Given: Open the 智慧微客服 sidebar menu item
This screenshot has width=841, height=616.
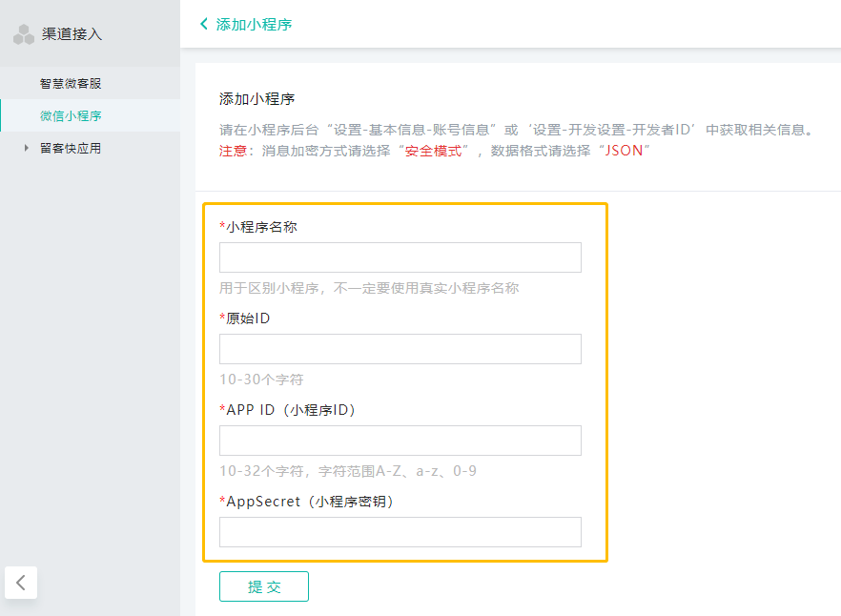Looking at the screenshot, I should pos(71,83).
